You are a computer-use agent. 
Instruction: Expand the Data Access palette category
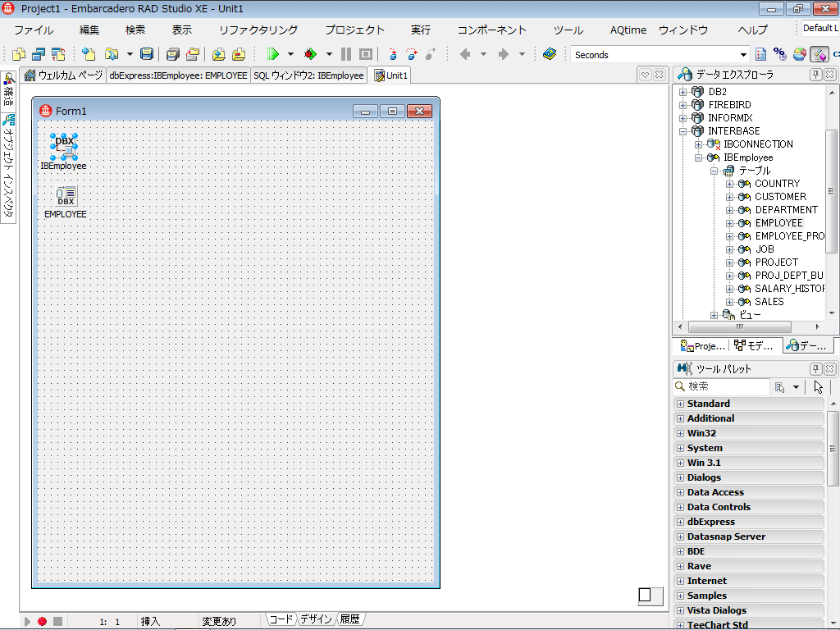click(x=680, y=492)
